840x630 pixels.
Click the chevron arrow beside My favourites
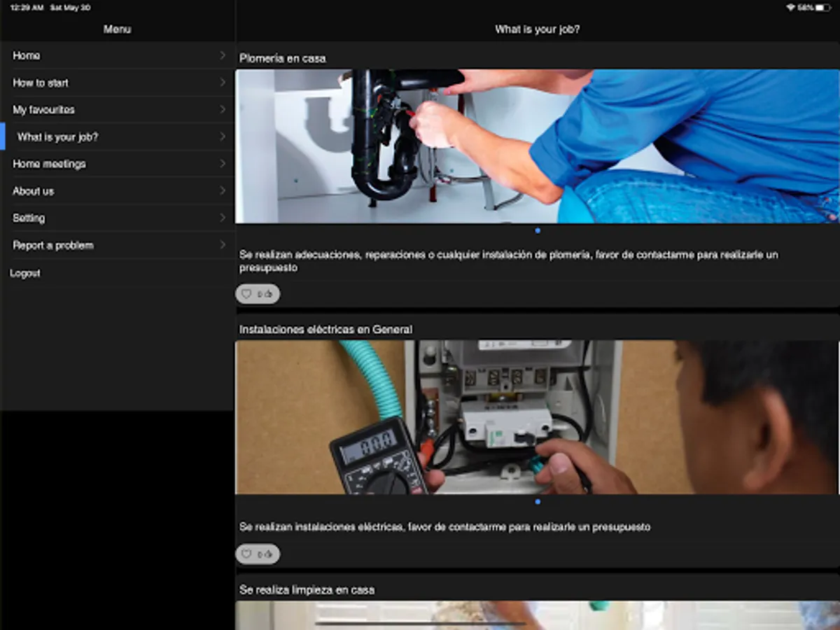pos(223,110)
